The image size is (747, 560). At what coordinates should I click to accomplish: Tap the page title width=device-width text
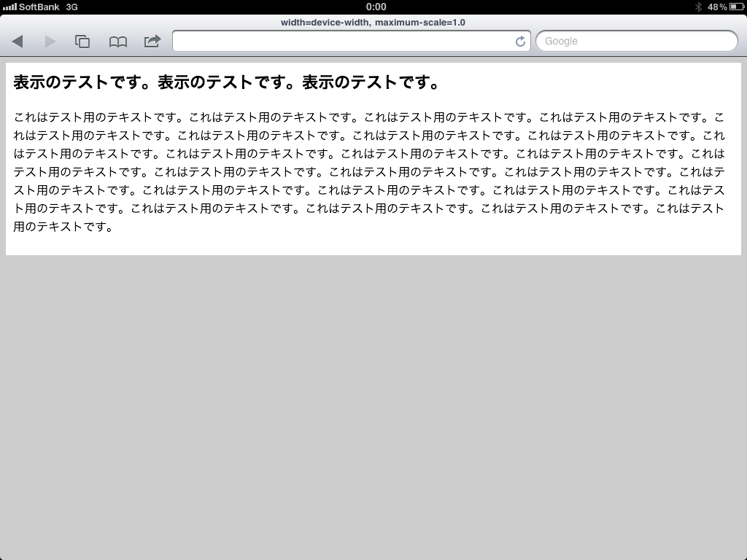373,23
